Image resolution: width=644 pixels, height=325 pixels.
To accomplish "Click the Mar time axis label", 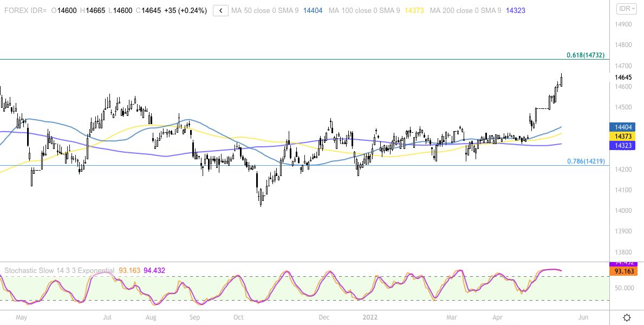I will 452,317.
